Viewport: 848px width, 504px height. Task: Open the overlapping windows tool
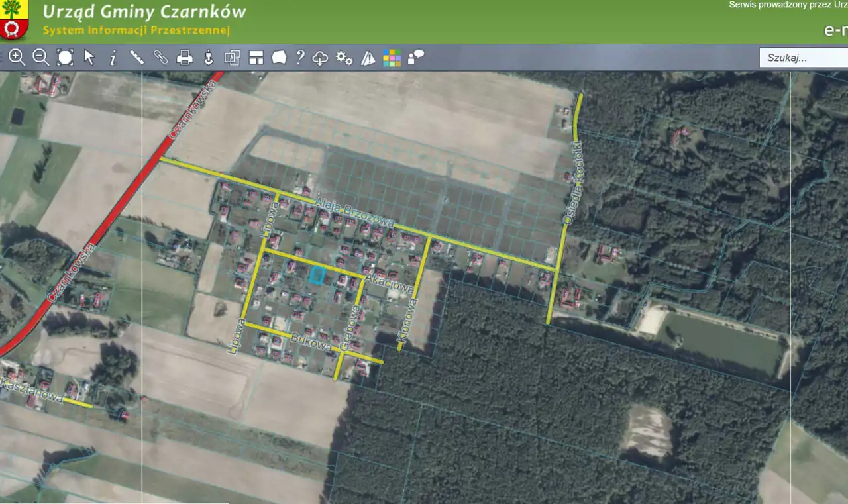232,58
